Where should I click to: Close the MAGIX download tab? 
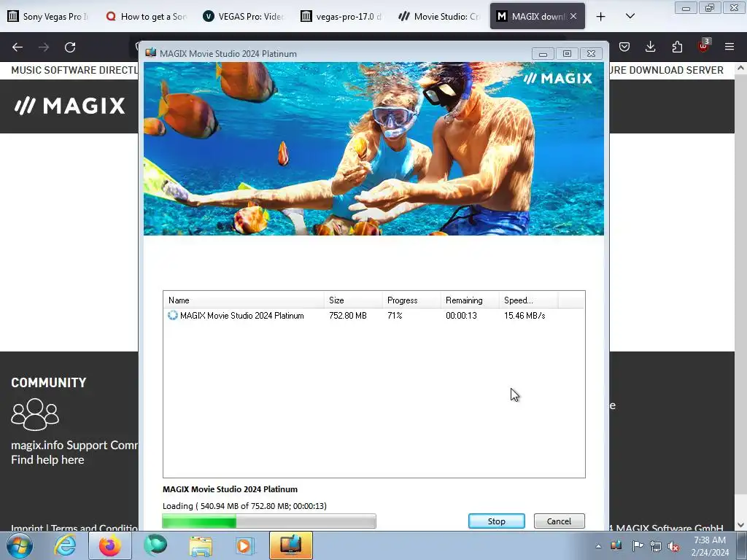click(573, 16)
